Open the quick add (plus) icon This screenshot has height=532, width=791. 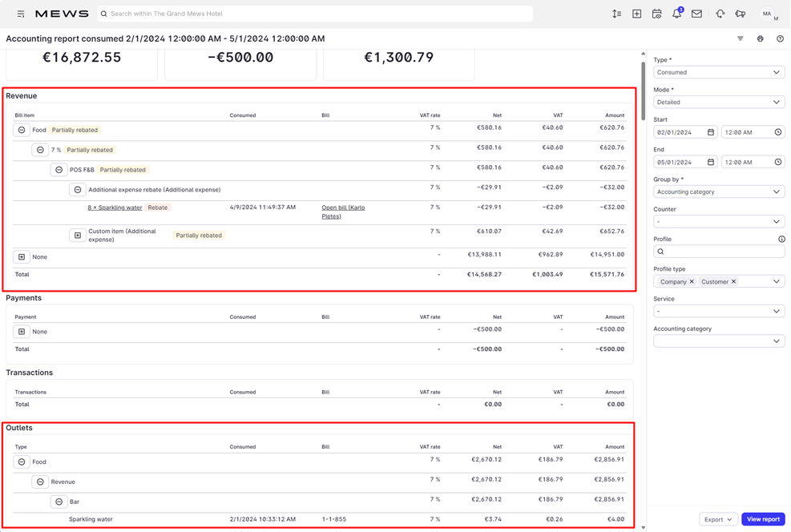[x=636, y=13]
